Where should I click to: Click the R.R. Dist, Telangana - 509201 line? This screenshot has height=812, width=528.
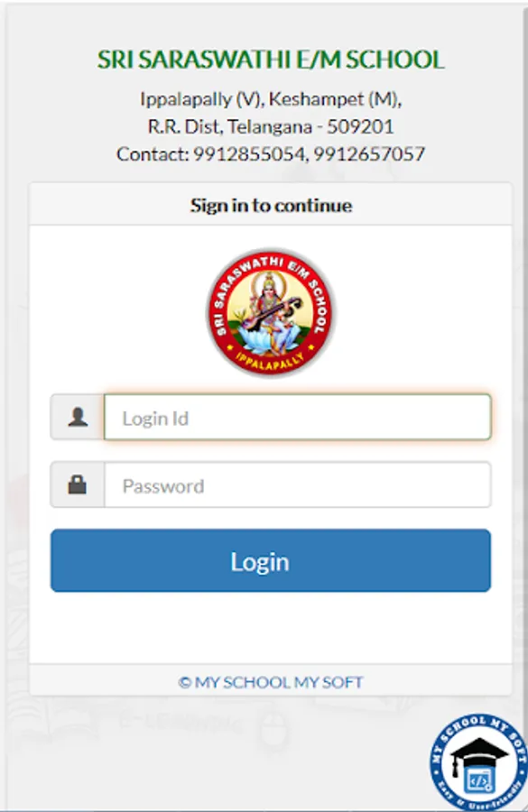point(271,126)
